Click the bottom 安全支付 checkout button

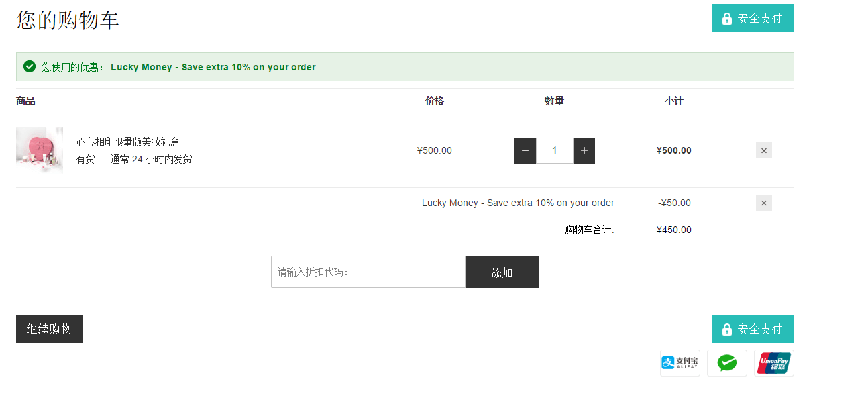tap(753, 329)
